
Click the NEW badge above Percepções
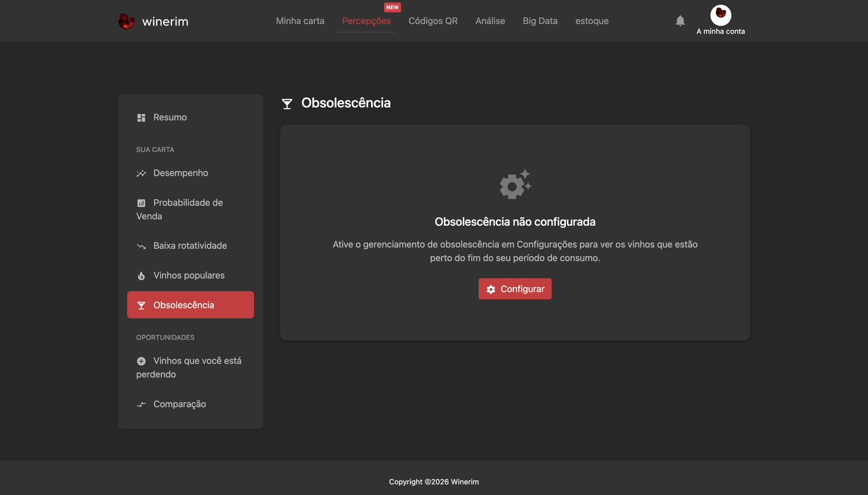pos(392,8)
